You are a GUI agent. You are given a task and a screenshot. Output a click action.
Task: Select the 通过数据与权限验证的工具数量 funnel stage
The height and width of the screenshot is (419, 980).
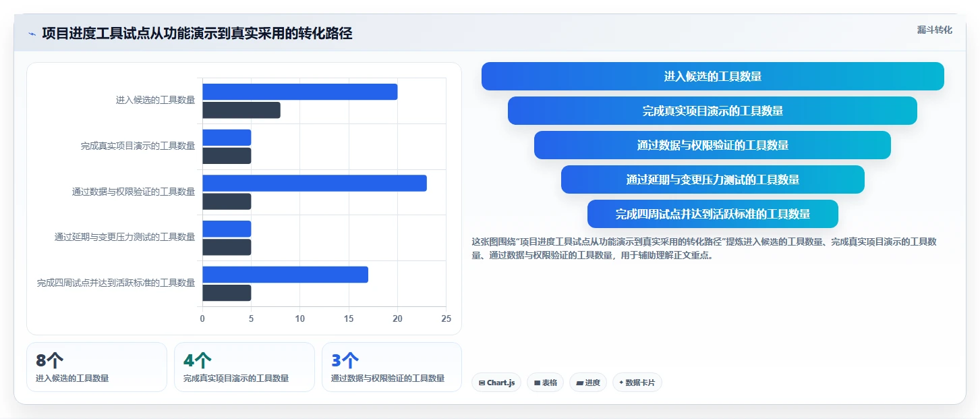point(712,145)
